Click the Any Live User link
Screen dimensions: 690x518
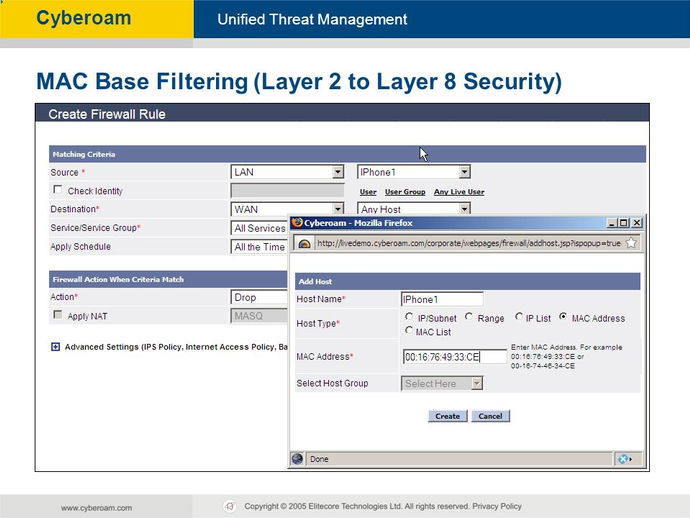(459, 192)
